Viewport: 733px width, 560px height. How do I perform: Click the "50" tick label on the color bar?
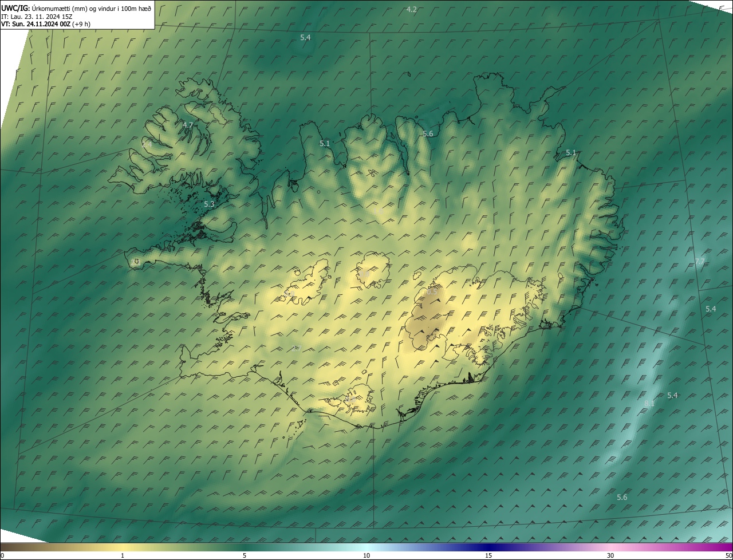coord(728,555)
